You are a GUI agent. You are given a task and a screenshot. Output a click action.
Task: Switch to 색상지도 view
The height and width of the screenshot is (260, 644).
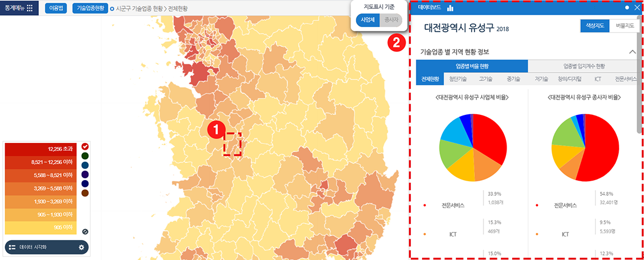tap(595, 25)
